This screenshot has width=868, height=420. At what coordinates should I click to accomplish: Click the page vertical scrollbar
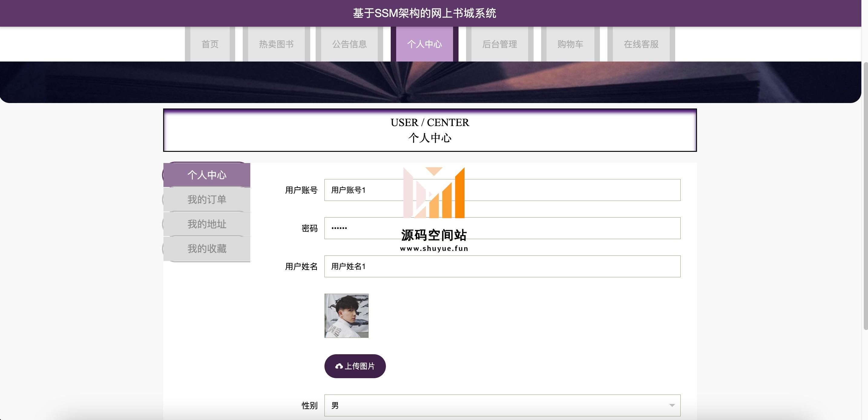point(865,196)
